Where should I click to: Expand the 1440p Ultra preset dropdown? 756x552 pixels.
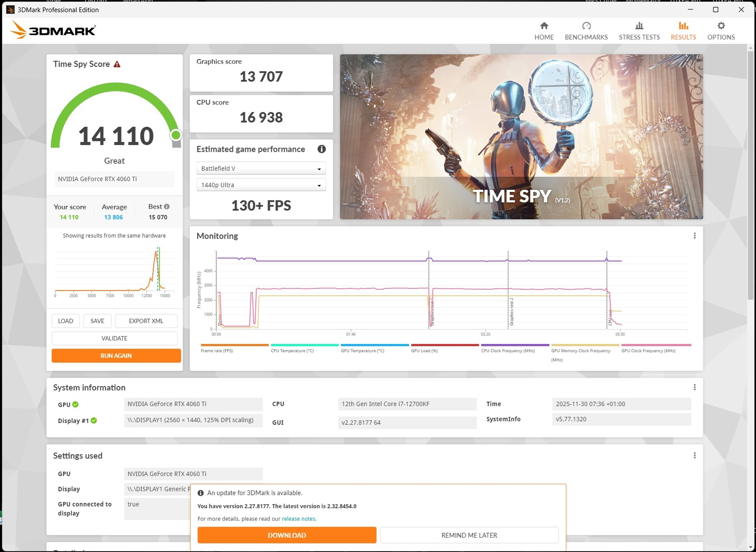[x=261, y=185]
